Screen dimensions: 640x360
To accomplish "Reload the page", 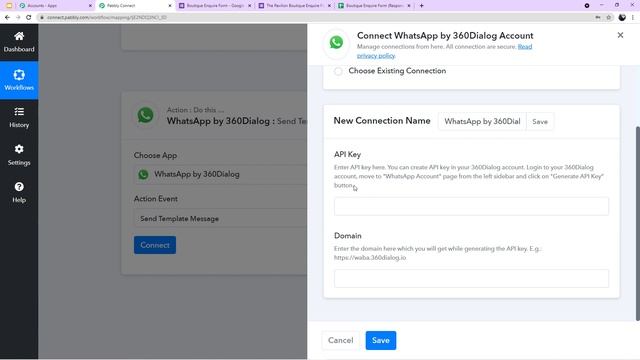I will pyautogui.click(x=29, y=18).
